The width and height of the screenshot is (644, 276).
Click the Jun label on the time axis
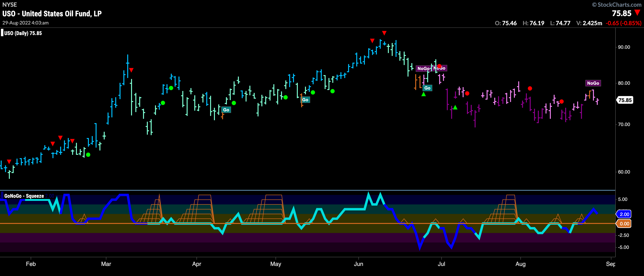pos(358,264)
